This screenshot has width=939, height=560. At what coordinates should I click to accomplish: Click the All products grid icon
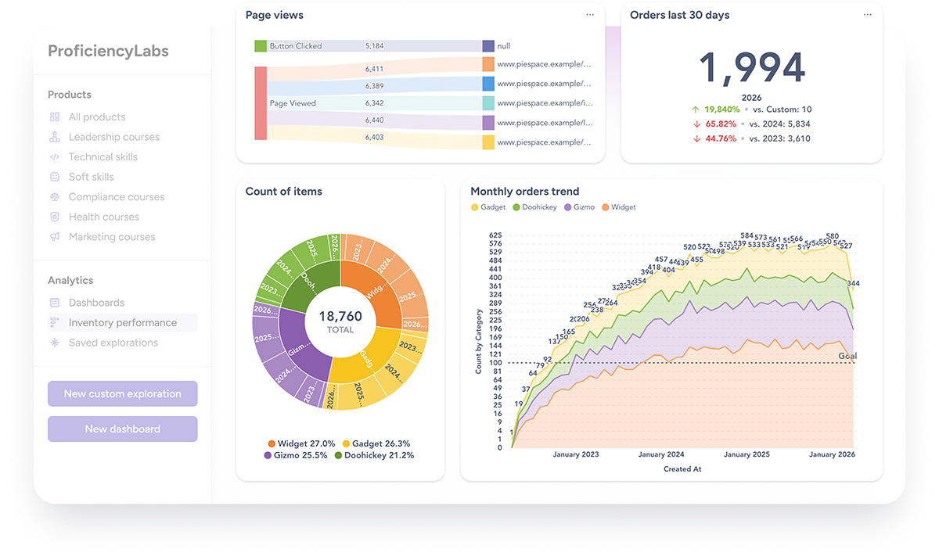coord(55,117)
